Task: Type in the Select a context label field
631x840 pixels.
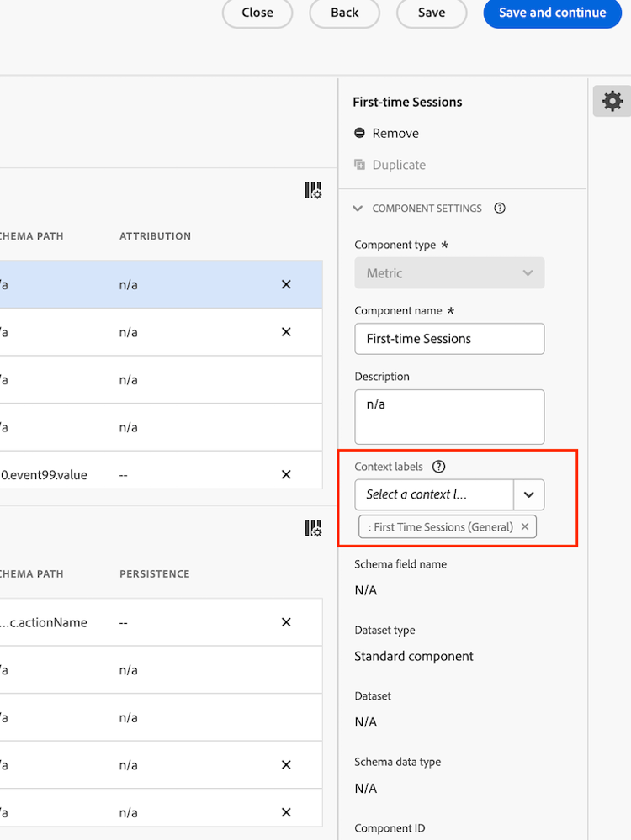Action: [434, 494]
